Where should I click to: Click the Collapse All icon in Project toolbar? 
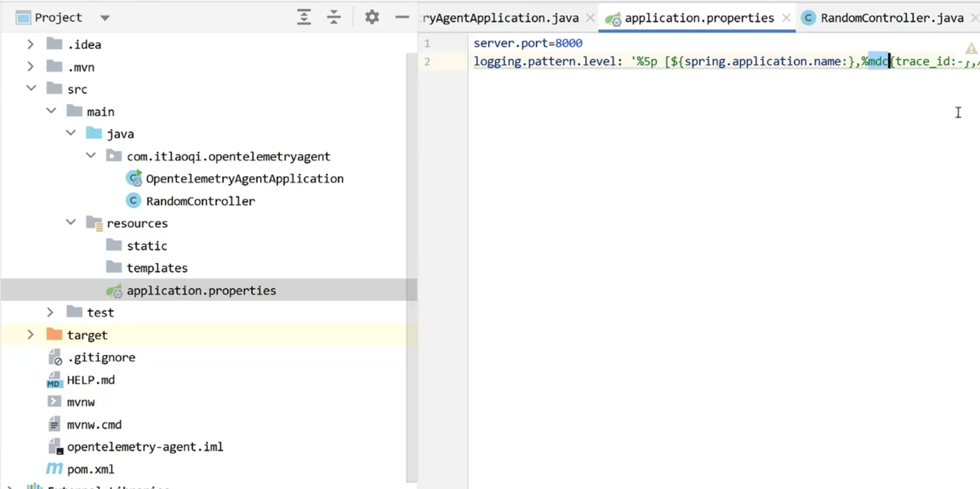click(334, 17)
